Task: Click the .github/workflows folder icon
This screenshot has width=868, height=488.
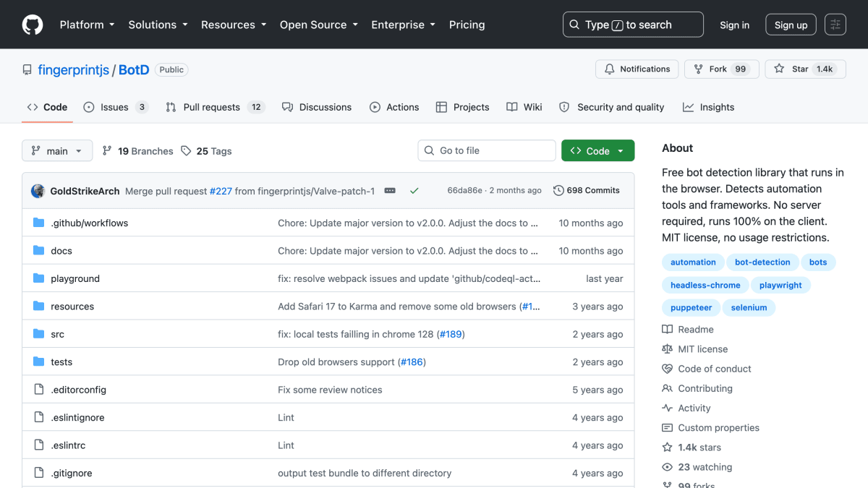Action: 39,223
